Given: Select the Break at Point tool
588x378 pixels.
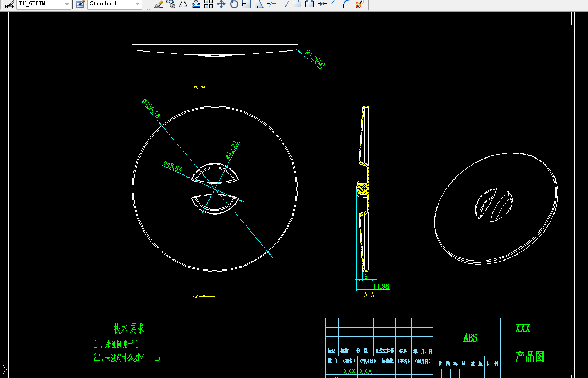Looking at the screenshot, I should coord(297,4).
